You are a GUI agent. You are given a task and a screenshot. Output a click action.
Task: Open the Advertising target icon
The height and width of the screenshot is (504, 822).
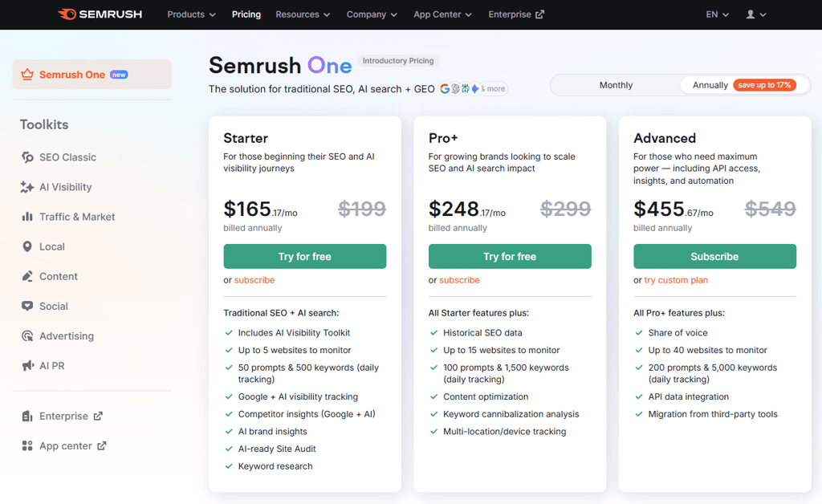(27, 335)
